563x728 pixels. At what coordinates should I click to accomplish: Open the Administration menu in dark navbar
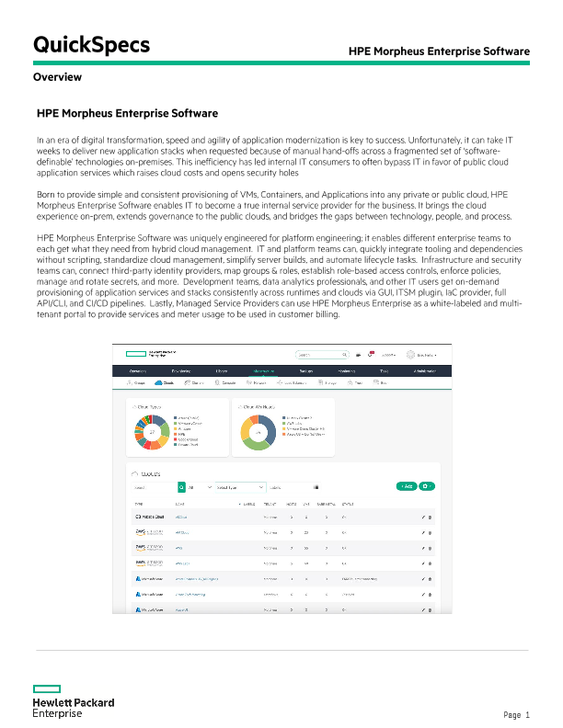tap(425, 371)
